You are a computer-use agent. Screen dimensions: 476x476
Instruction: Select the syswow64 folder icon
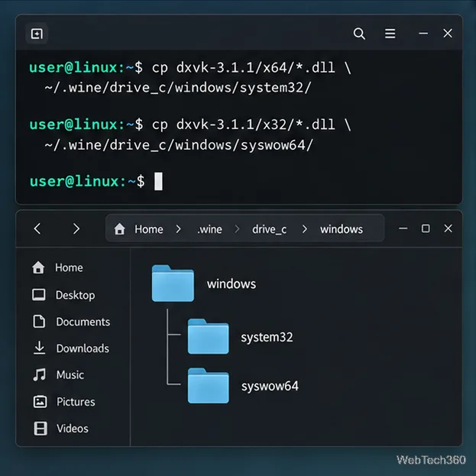pos(209,386)
